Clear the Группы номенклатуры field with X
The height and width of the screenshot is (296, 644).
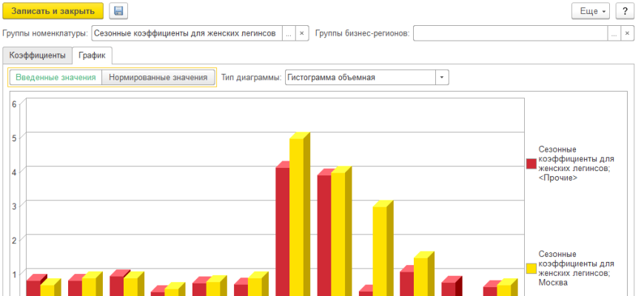tap(302, 33)
